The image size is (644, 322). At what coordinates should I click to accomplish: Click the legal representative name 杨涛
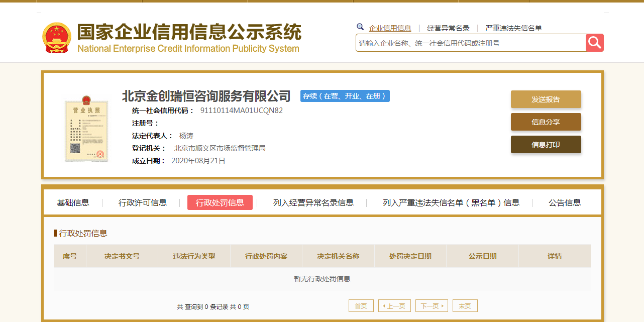186,136
